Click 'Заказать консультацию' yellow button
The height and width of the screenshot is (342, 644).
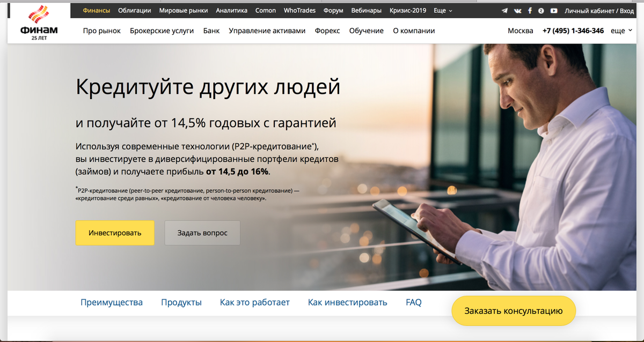point(514,310)
